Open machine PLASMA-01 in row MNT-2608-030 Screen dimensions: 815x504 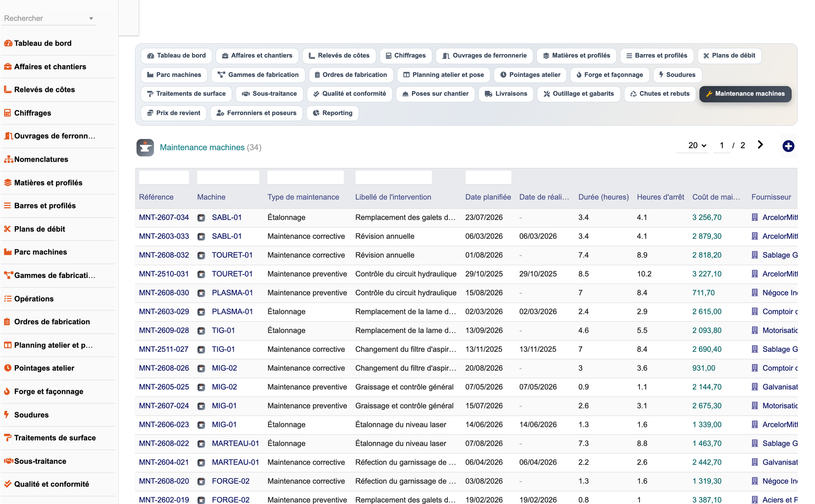pos(232,293)
